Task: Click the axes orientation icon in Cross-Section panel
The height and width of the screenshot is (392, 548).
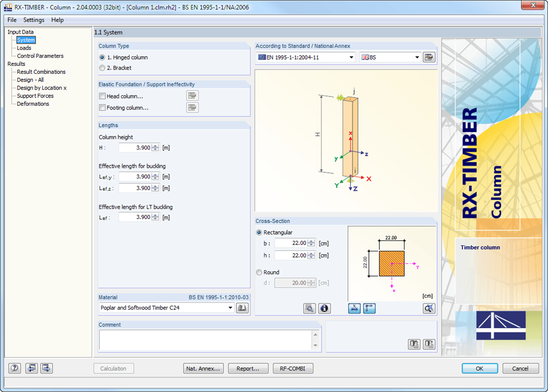Action: (369, 308)
